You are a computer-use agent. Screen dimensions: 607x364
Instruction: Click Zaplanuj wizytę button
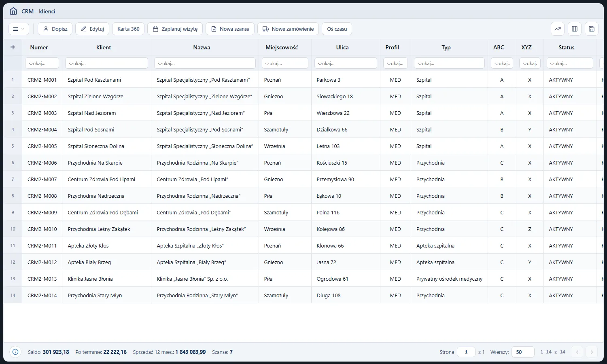(x=175, y=29)
